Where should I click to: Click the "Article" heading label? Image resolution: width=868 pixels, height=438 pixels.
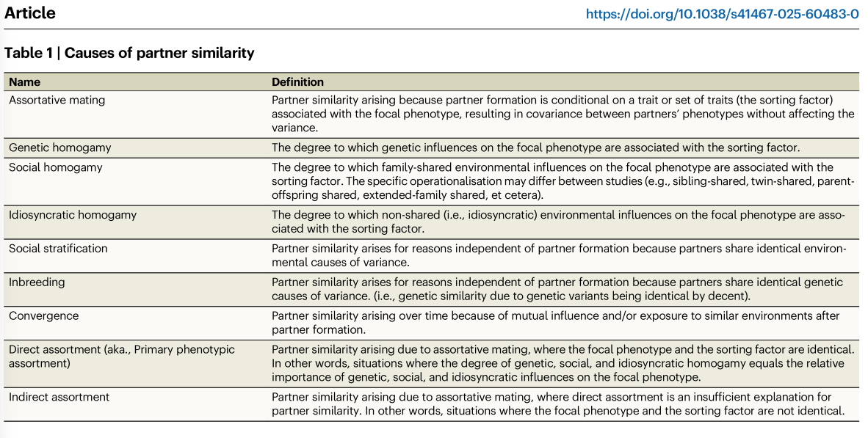tap(29, 13)
